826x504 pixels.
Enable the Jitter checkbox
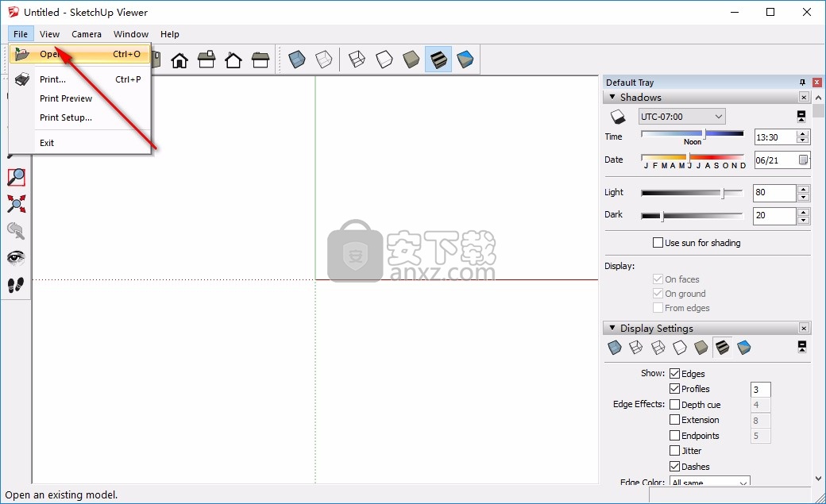tap(674, 451)
